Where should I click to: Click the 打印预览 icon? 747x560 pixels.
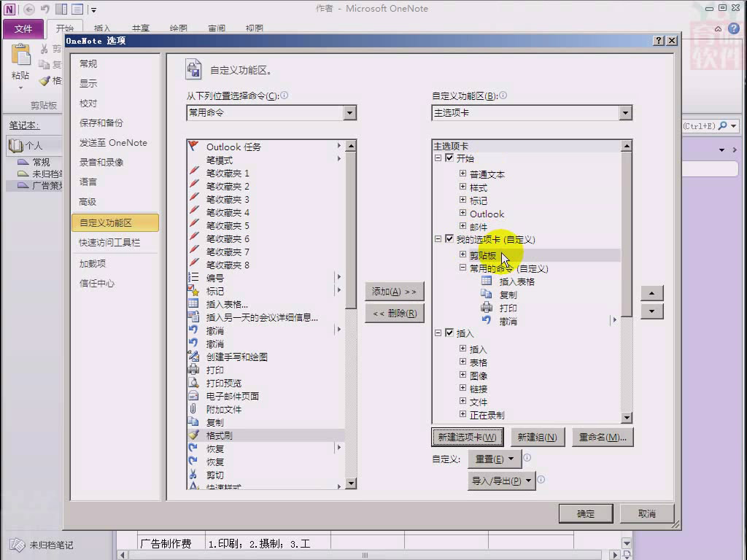pos(193,382)
